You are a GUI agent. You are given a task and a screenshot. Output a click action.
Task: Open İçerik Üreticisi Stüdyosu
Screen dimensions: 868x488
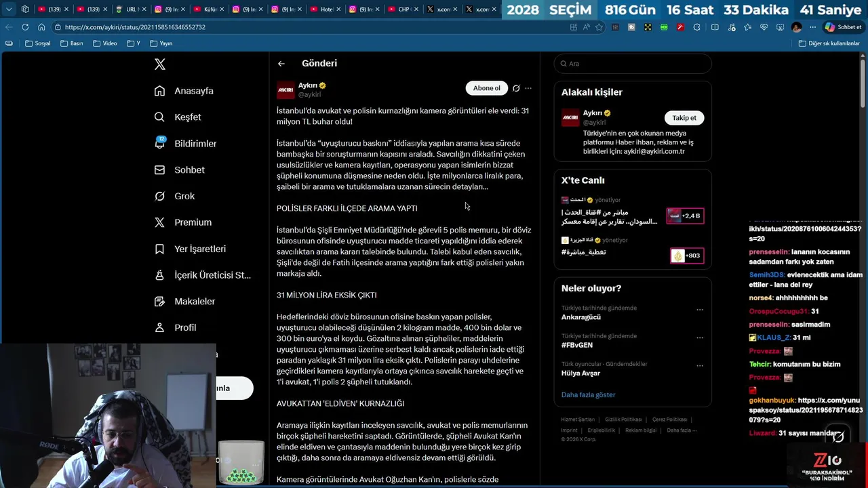(x=202, y=275)
